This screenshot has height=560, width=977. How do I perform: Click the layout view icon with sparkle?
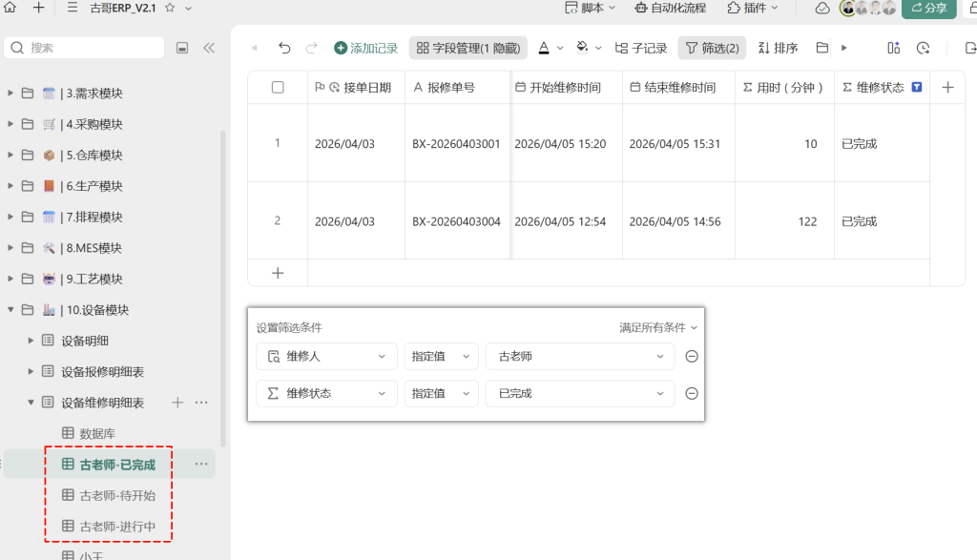click(893, 48)
